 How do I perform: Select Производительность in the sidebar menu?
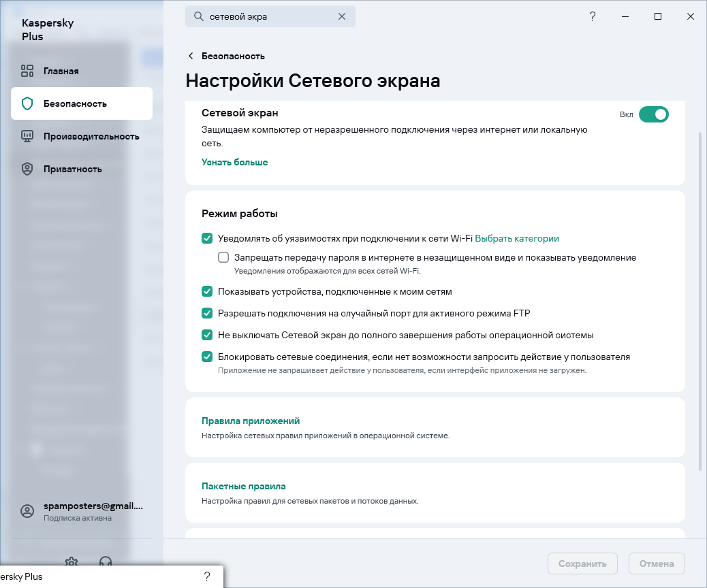click(91, 136)
